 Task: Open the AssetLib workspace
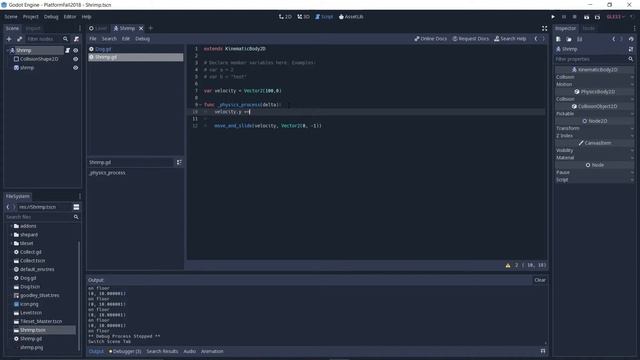pyautogui.click(x=351, y=17)
